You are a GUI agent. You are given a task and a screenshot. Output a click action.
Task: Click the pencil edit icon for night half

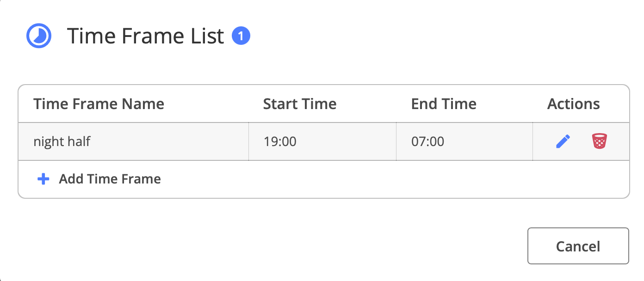563,141
